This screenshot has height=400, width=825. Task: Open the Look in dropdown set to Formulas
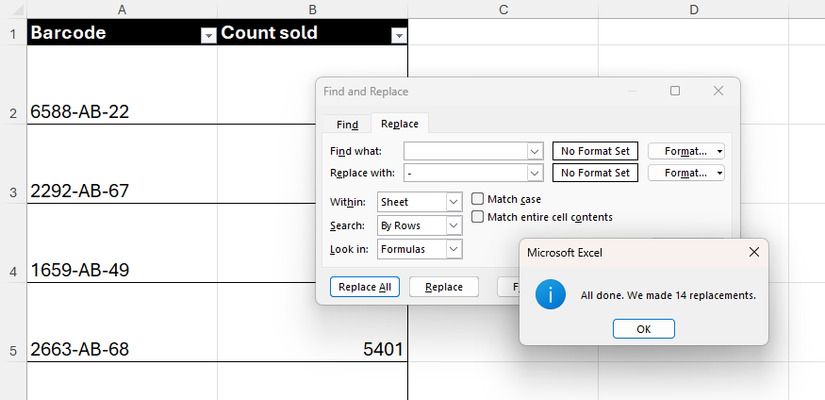coord(420,249)
